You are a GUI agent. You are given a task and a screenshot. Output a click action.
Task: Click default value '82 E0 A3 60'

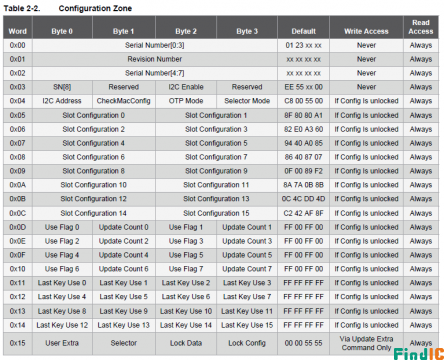(303, 129)
